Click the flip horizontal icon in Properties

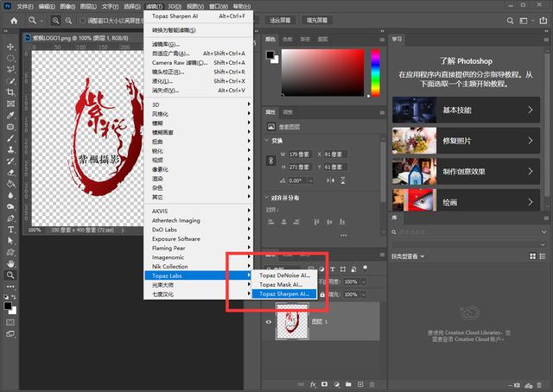pyautogui.click(x=330, y=180)
